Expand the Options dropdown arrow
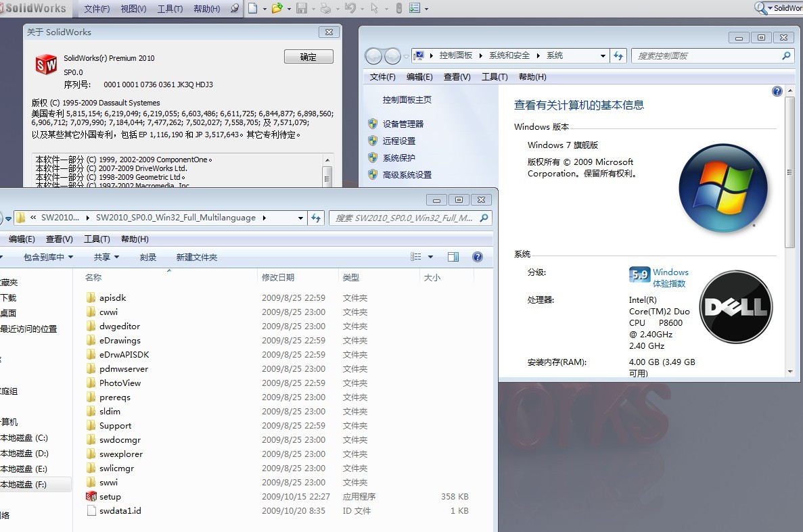The width and height of the screenshot is (803, 532). (x=426, y=9)
